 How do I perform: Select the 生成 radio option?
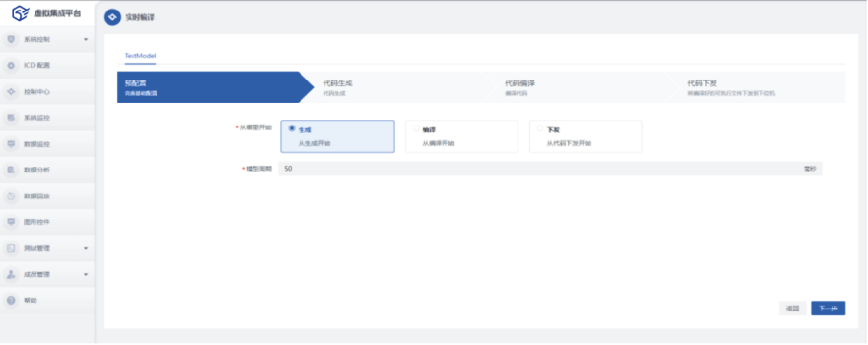(292, 128)
